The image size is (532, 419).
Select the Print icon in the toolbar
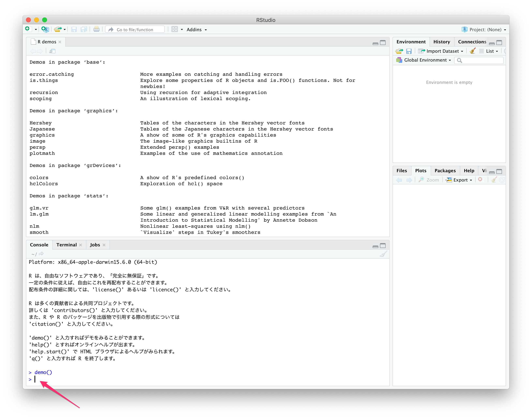(96, 29)
